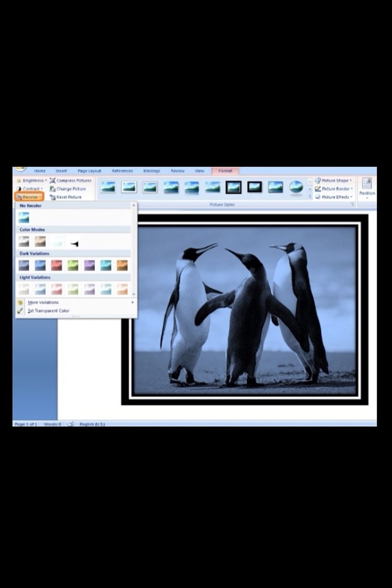Open the Position dropdown button
392x588 pixels.
(x=367, y=188)
